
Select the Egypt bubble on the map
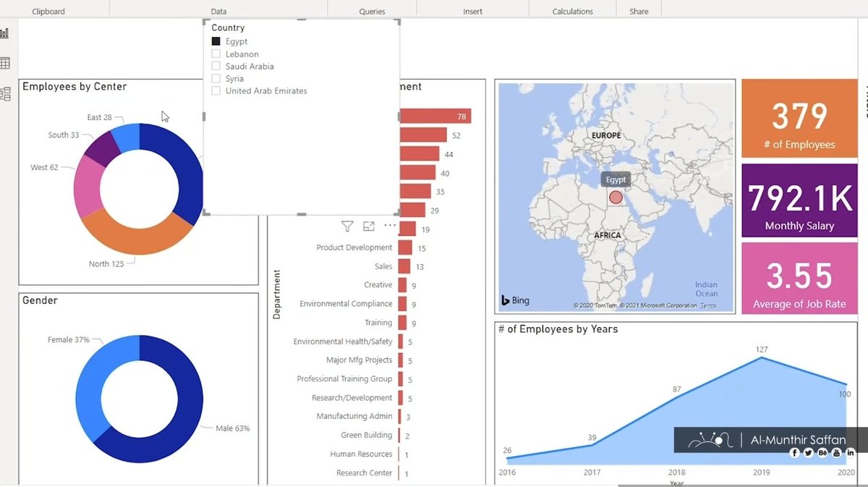[x=616, y=198]
